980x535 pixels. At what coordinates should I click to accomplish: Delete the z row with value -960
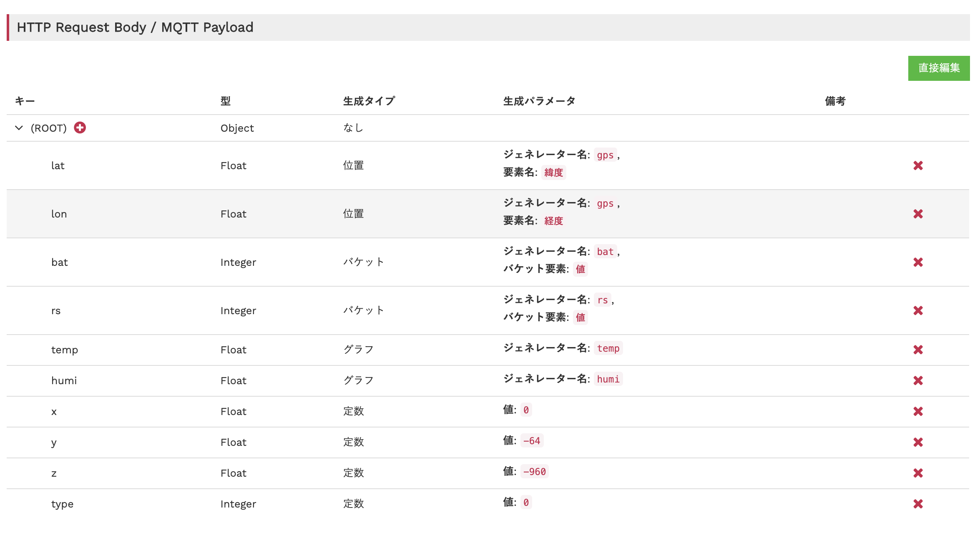pyautogui.click(x=917, y=473)
